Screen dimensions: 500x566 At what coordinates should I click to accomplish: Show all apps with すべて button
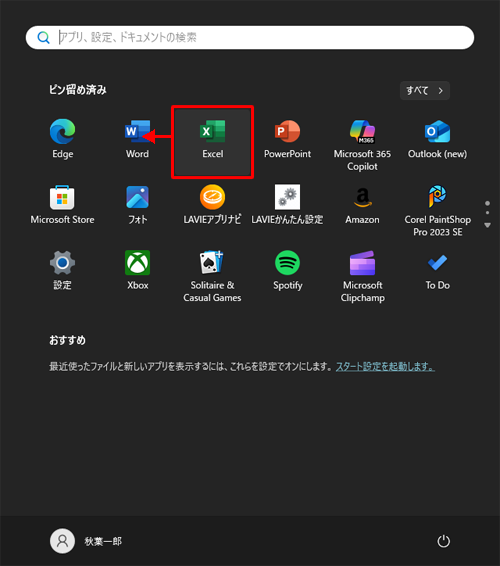pos(425,90)
